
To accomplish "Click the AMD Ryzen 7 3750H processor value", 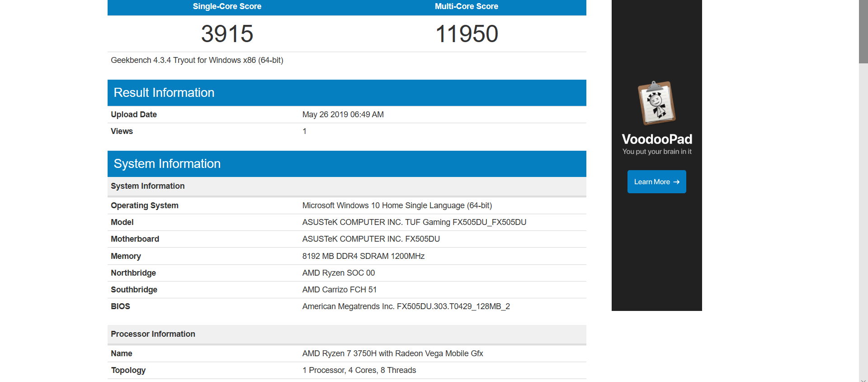I will (393, 353).
